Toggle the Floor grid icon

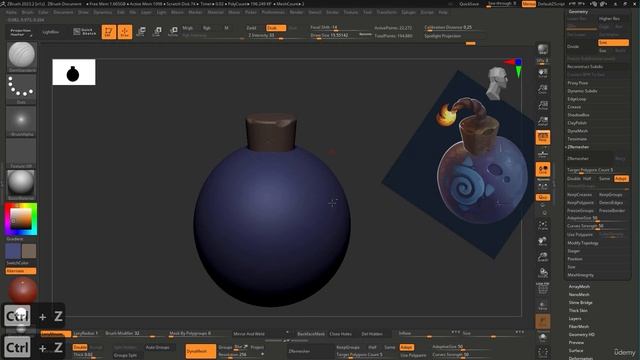coord(542,153)
